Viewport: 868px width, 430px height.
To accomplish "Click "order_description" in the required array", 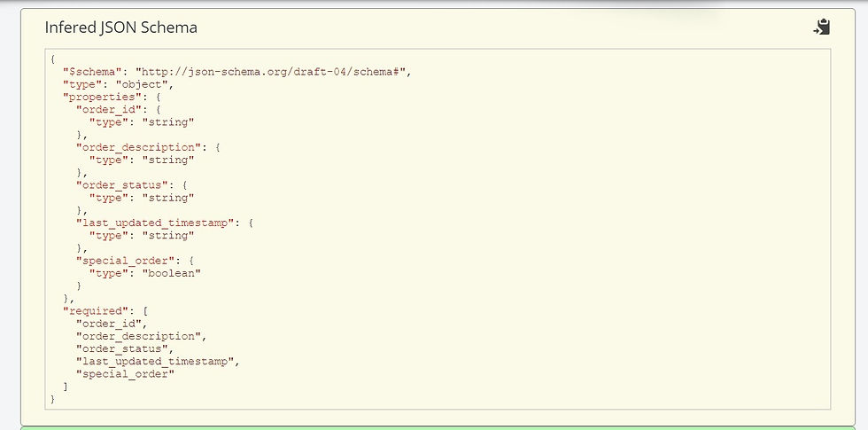I will (141, 336).
